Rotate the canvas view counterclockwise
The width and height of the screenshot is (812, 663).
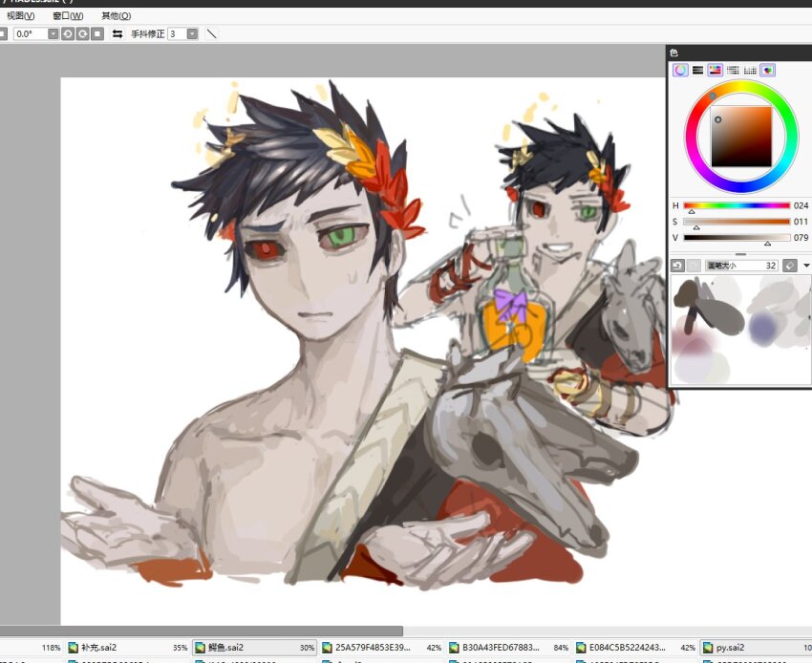tap(67, 33)
